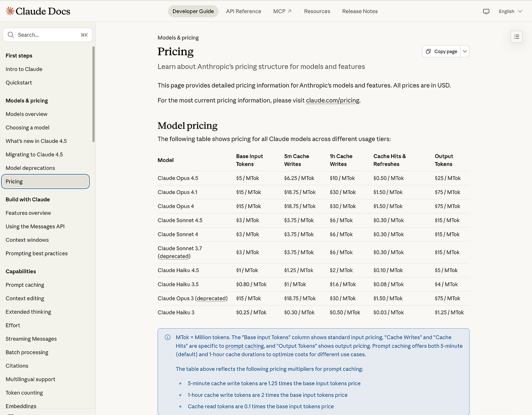Open the table of contents list icon
The image size is (532, 415).
[517, 37]
